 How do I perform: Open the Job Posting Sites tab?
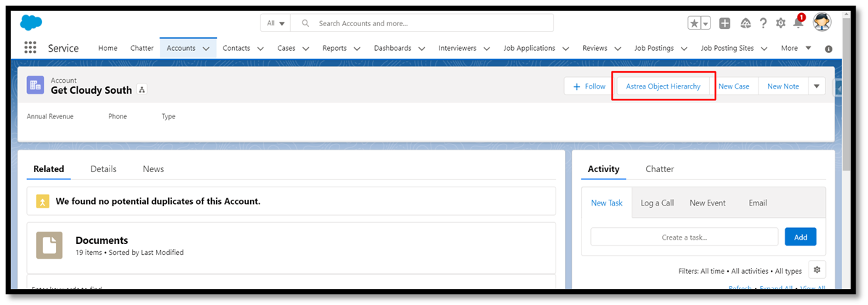(x=727, y=48)
